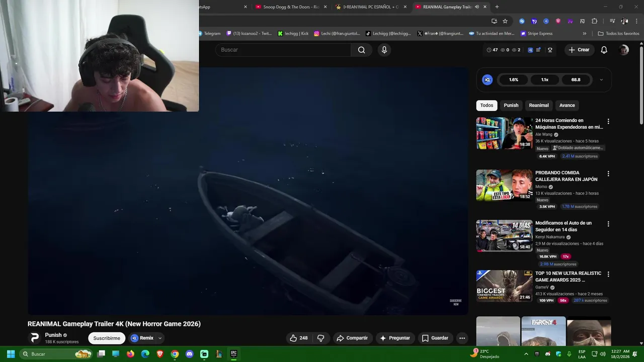Screen dimensions: 644x362
Task: Subscribe with the Suscribirme button
Action: tap(107, 338)
